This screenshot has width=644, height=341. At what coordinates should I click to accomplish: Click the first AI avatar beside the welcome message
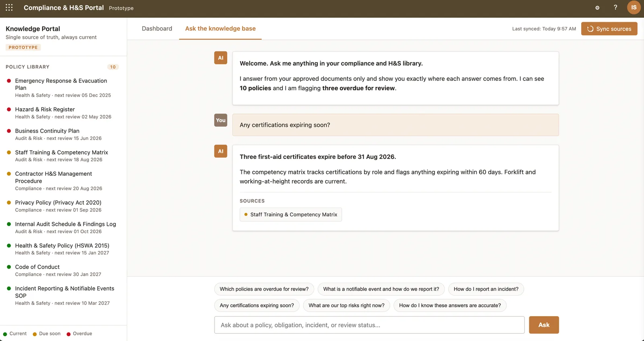point(221,58)
